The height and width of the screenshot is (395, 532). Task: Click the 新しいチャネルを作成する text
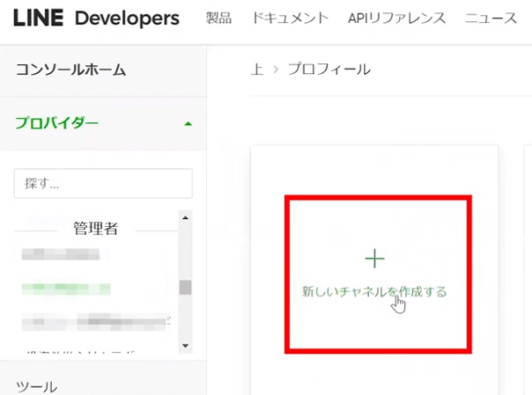pos(374,291)
